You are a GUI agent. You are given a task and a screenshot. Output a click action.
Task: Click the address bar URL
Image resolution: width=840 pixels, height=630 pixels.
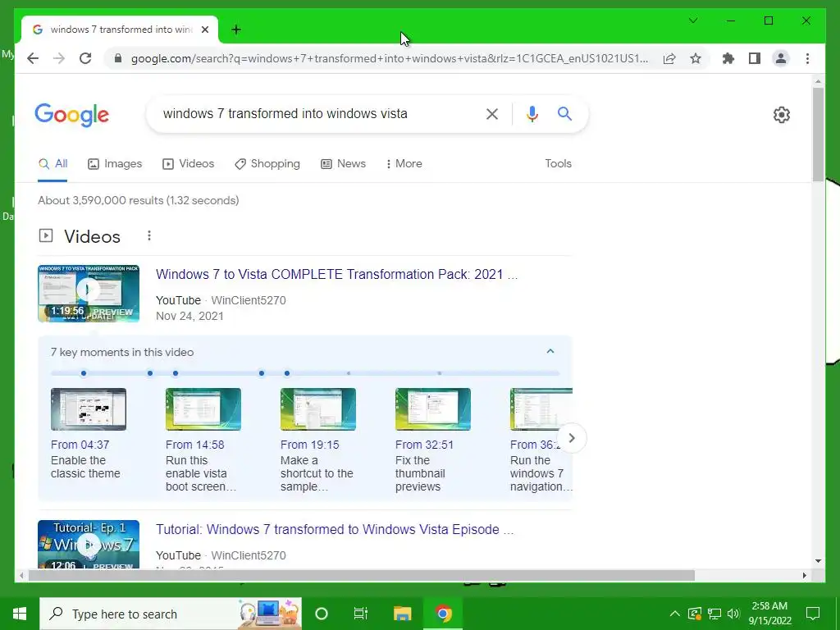coord(390,58)
